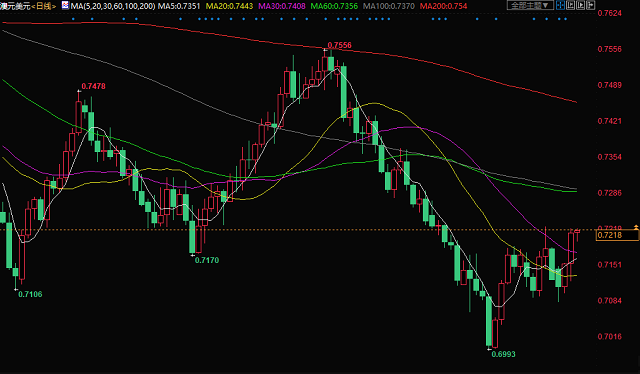The width and height of the screenshot is (640, 374).
Task: Click the magenta MA30:0.7408 legend label
Action: point(282,6)
